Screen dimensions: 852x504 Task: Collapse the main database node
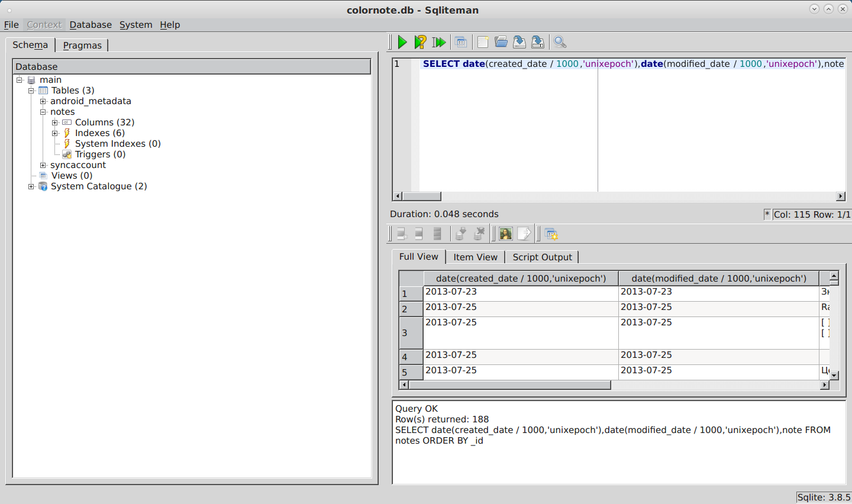[x=20, y=80]
